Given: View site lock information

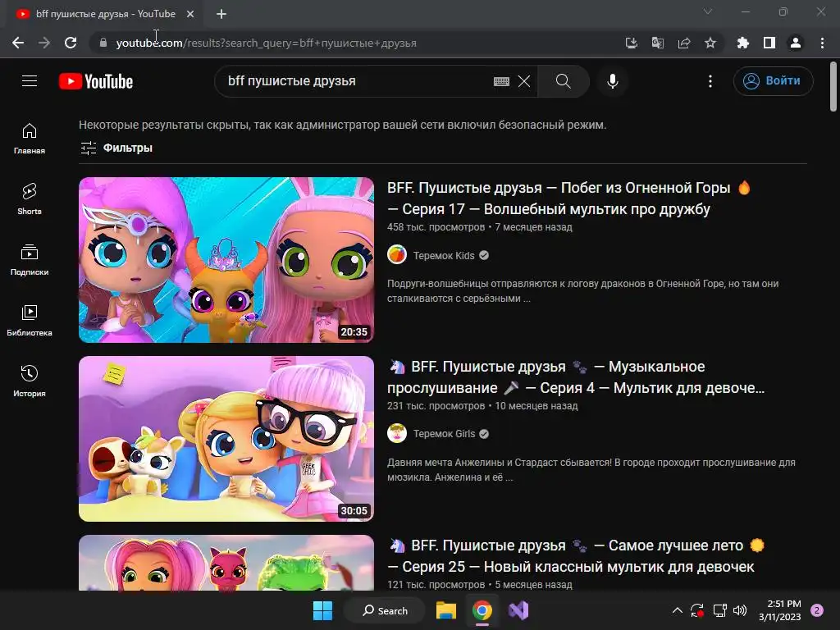Looking at the screenshot, I should click(x=103, y=43).
